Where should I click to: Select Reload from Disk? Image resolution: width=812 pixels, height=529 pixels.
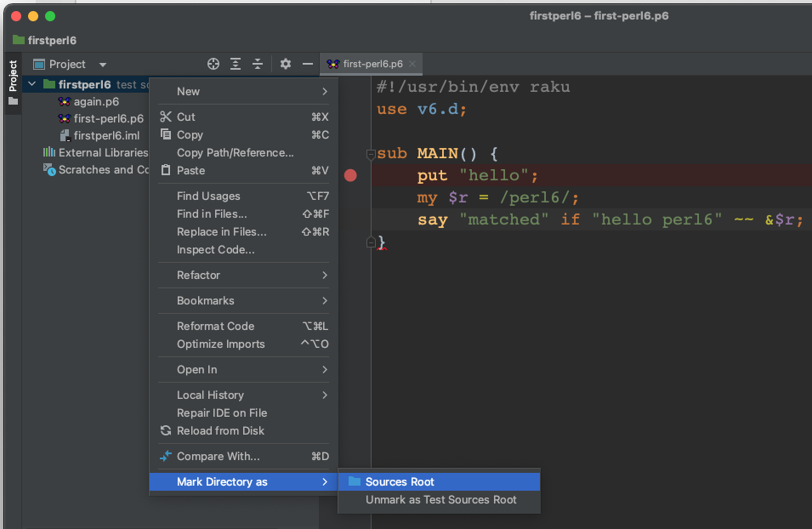click(x=243, y=430)
